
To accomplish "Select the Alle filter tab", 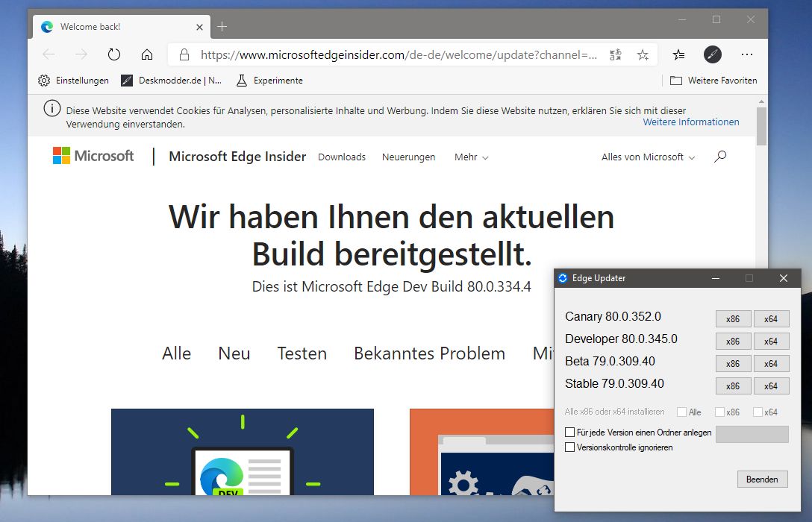I will click(x=177, y=353).
